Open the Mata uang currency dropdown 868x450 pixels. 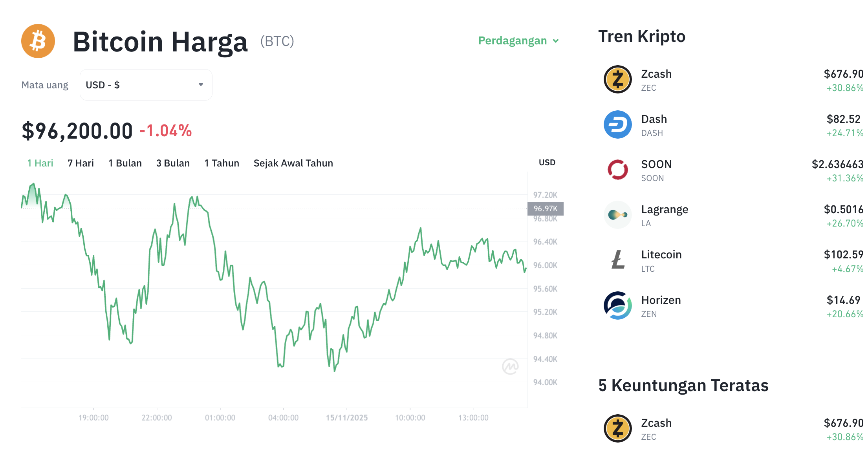tap(146, 84)
